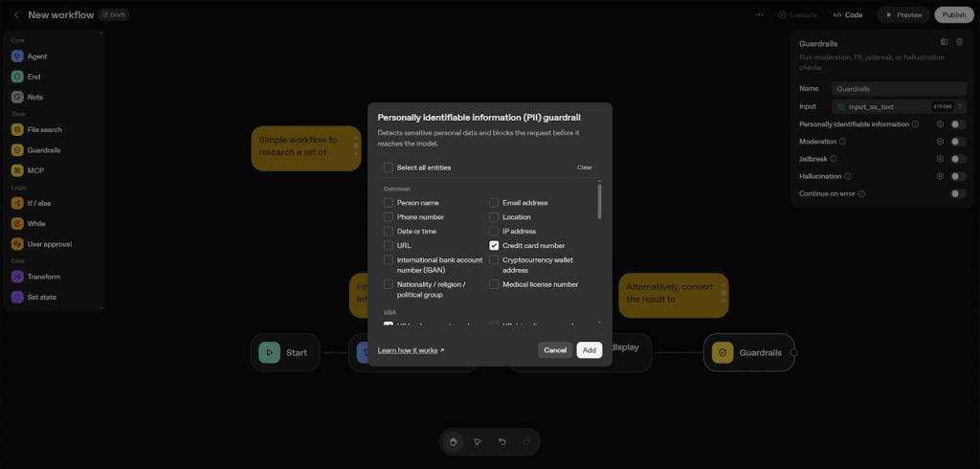Check the Select all entities checkbox
Image resolution: width=980 pixels, height=469 pixels.
pyautogui.click(x=389, y=167)
